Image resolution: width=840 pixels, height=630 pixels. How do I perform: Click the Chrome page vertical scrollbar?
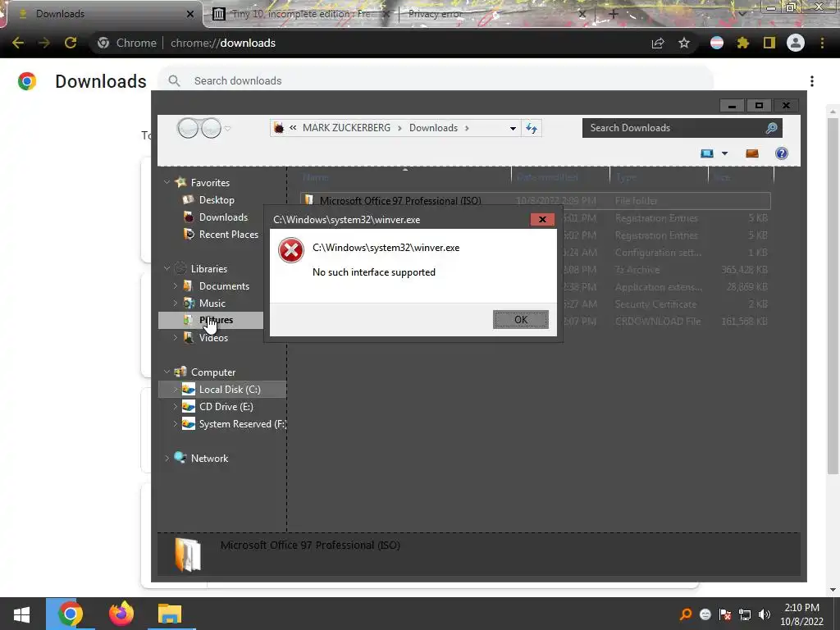click(833, 295)
